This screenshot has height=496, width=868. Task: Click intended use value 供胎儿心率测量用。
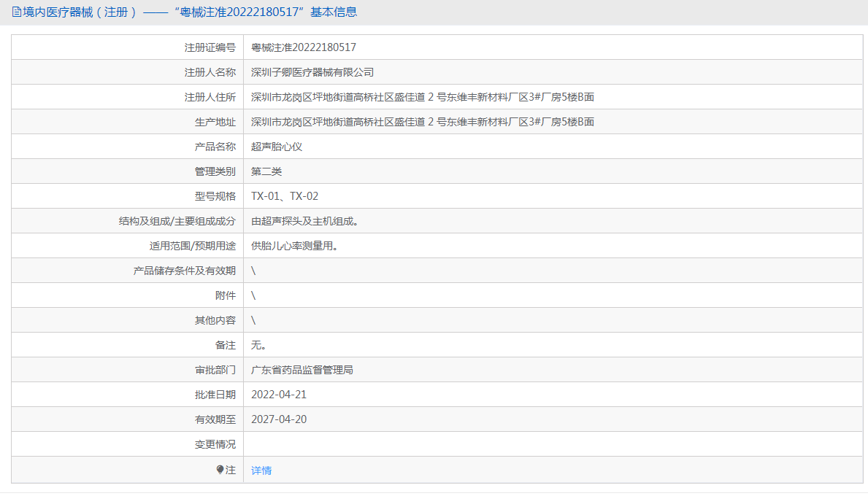(x=294, y=246)
